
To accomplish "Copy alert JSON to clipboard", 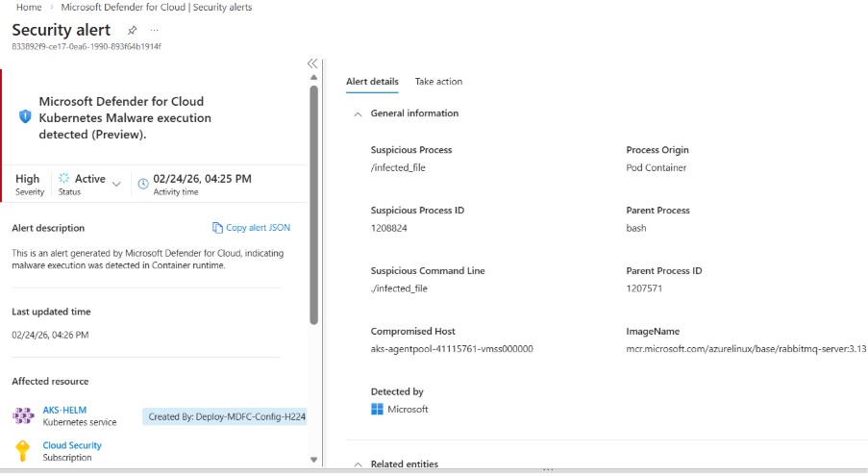I will pyautogui.click(x=251, y=228).
